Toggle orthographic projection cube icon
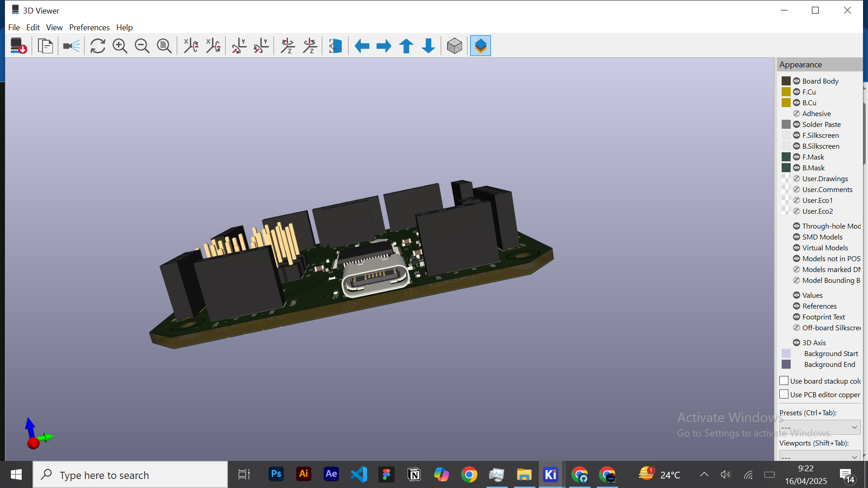Image resolution: width=868 pixels, height=488 pixels. point(454,46)
